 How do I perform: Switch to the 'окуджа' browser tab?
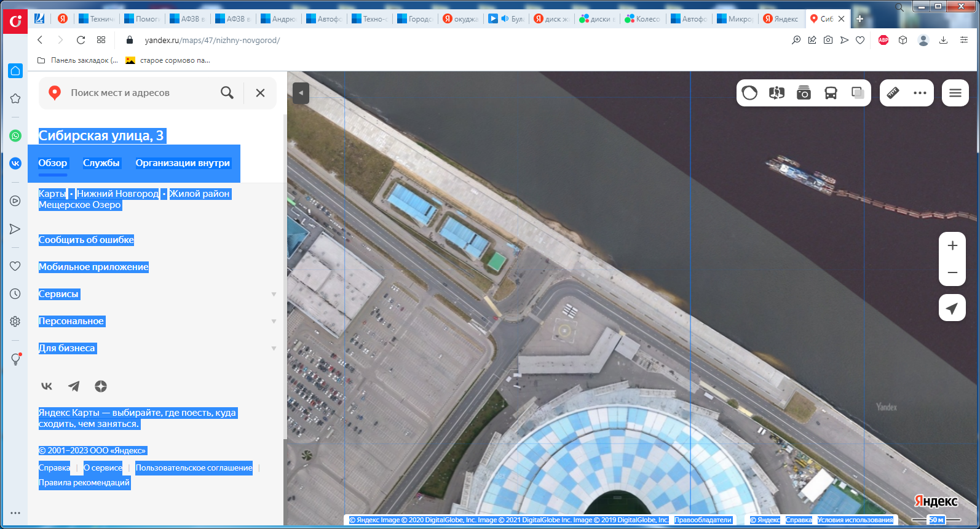tap(461, 19)
